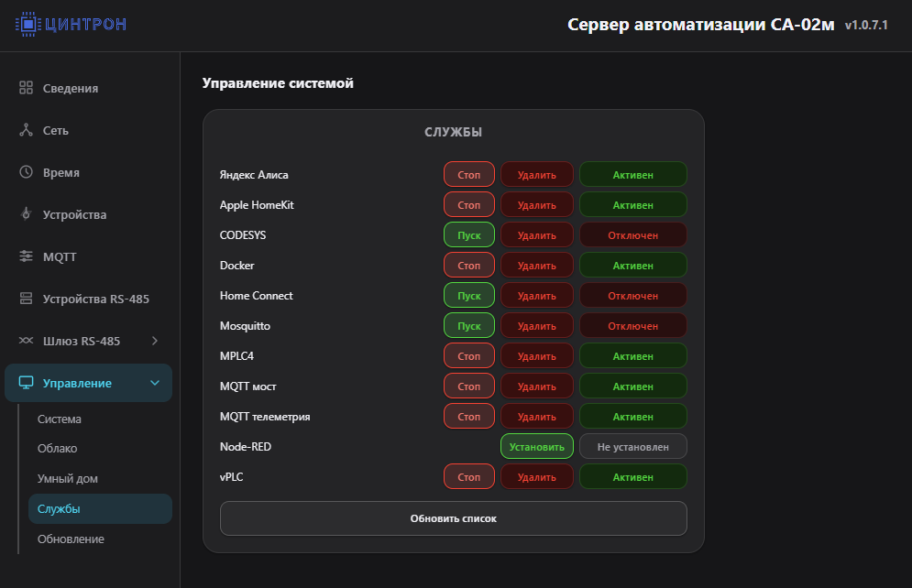The height and width of the screenshot is (588, 912).
Task: Click Отключен status of CODESYS
Action: coord(632,234)
